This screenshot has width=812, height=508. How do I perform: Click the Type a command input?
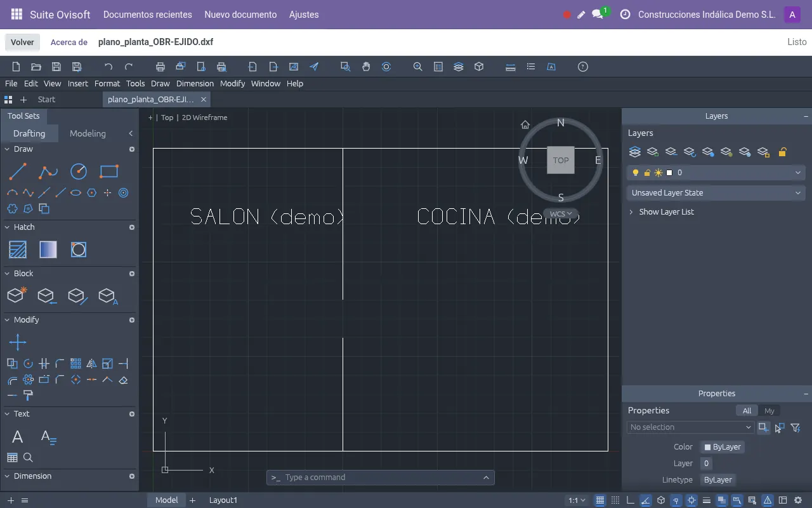tap(381, 478)
